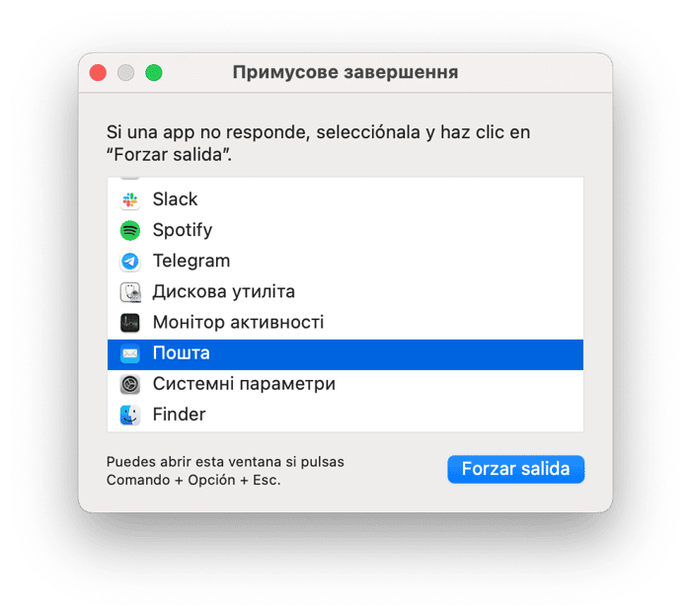Viewport: 691px width, 616px height.
Task: Select the Slack app icon
Action: (130, 200)
